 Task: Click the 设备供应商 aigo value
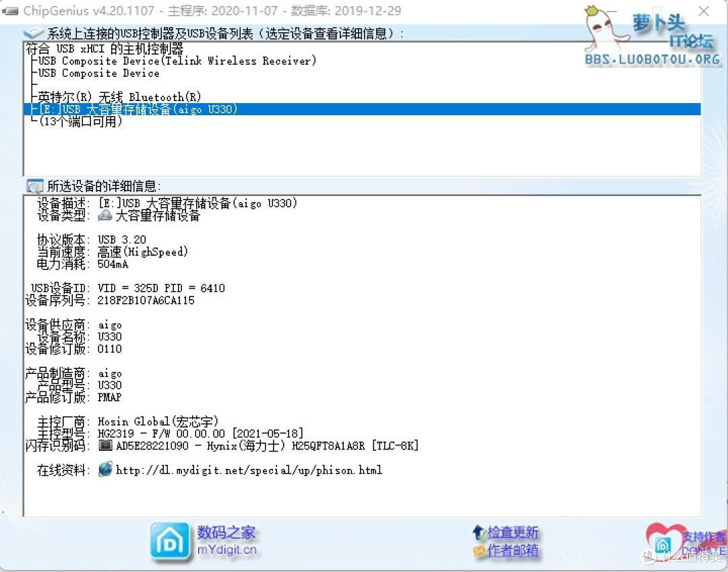pos(110,325)
